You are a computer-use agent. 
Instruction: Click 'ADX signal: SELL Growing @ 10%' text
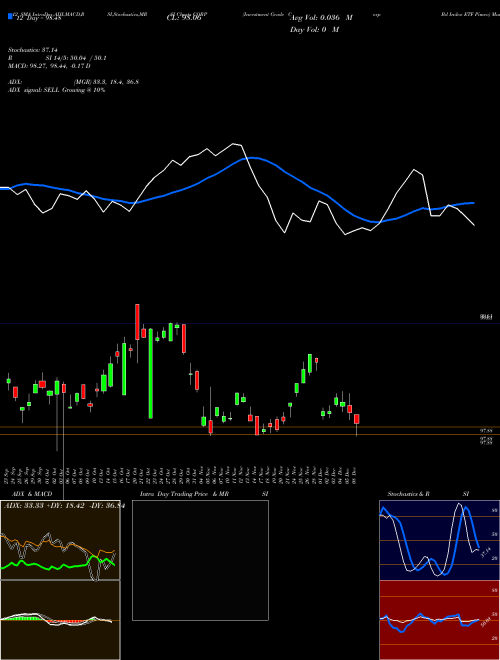(x=56, y=90)
